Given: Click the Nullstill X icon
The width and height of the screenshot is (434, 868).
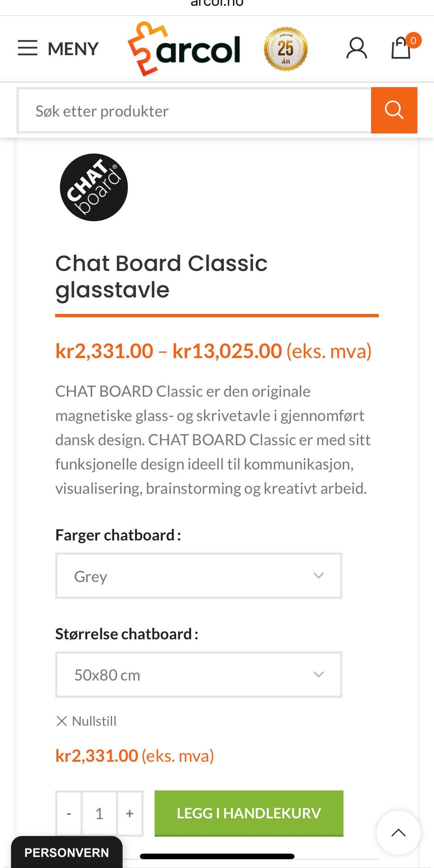Looking at the screenshot, I should pyautogui.click(x=62, y=721).
